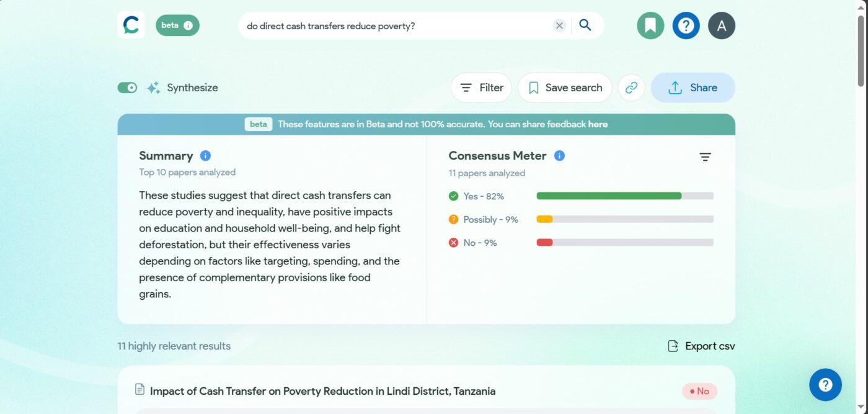Click the magnifying glass search icon
This screenshot has height=414, width=868.
pyautogui.click(x=585, y=25)
